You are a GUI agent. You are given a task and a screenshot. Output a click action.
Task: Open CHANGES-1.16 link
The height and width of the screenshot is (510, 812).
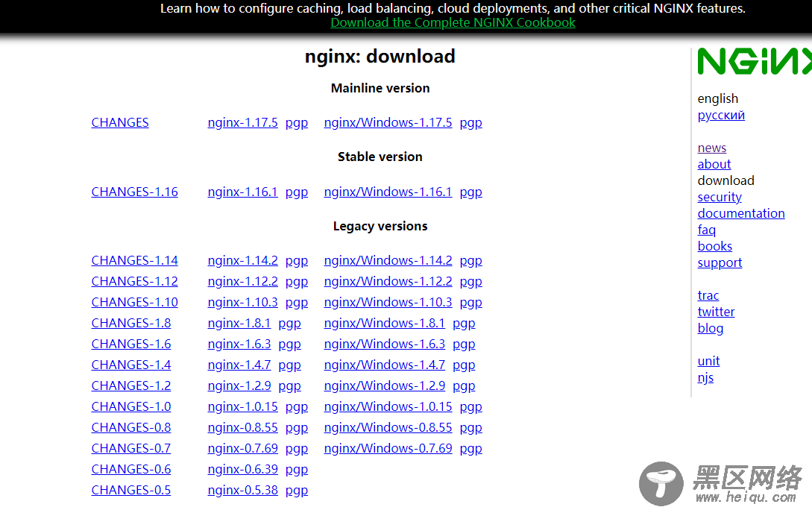point(135,192)
